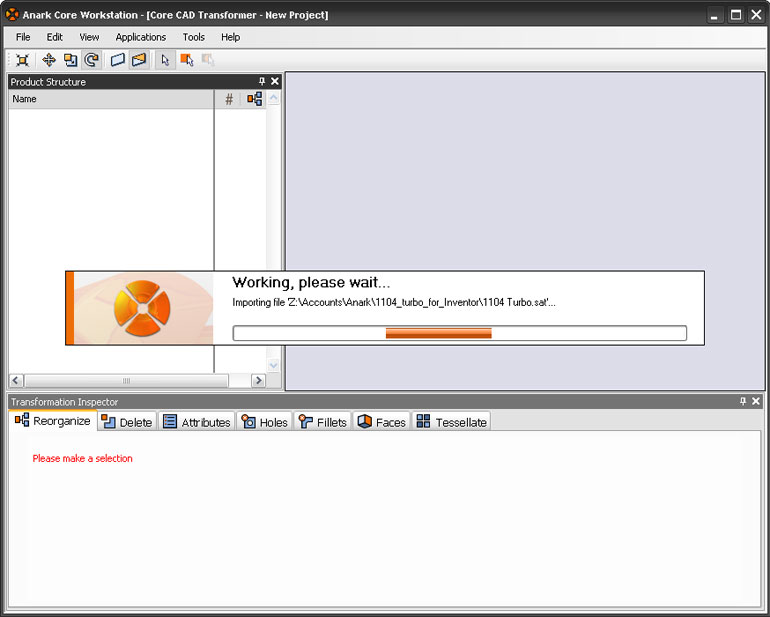
Task: Close the Transformation Inspector panel
Action: click(756, 401)
